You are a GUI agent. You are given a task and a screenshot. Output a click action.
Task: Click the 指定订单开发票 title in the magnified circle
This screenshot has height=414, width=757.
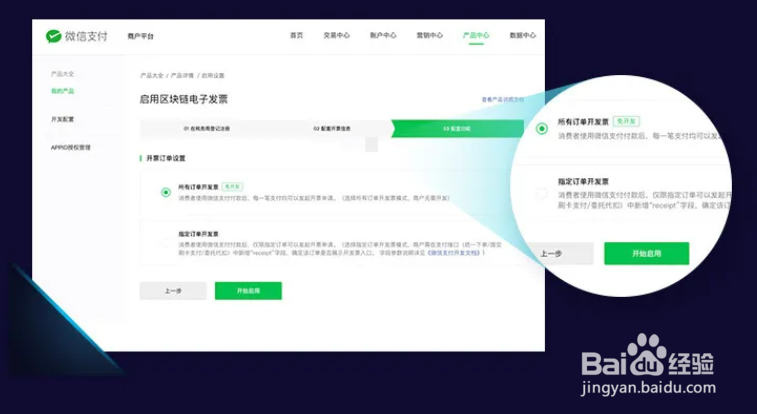pos(583,181)
